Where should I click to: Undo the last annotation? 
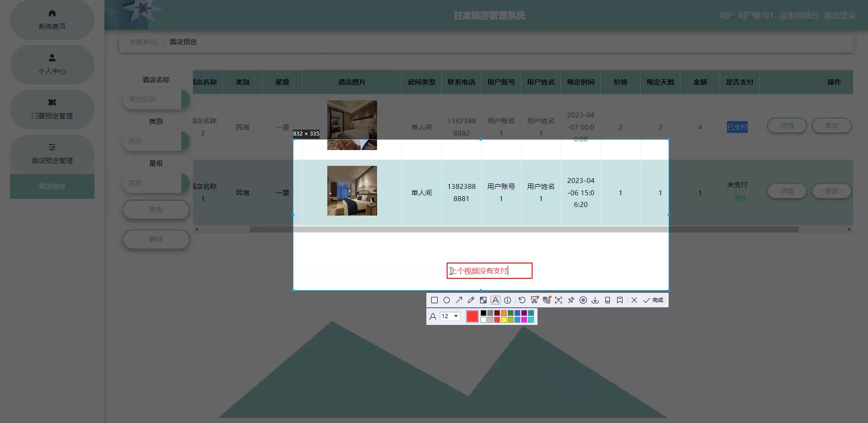coord(522,300)
